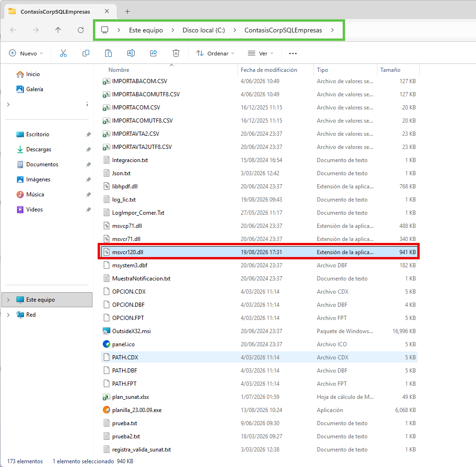Click the Paste clipboard icon

(108, 54)
